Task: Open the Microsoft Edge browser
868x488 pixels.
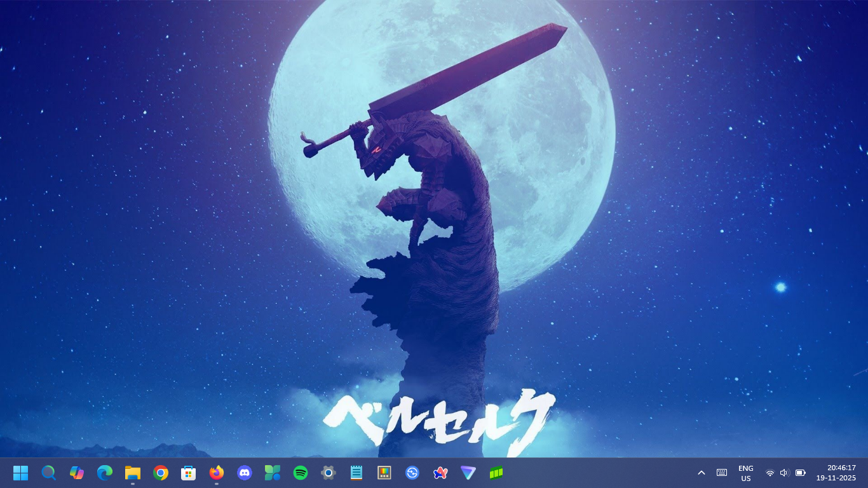Action: pyautogui.click(x=105, y=473)
